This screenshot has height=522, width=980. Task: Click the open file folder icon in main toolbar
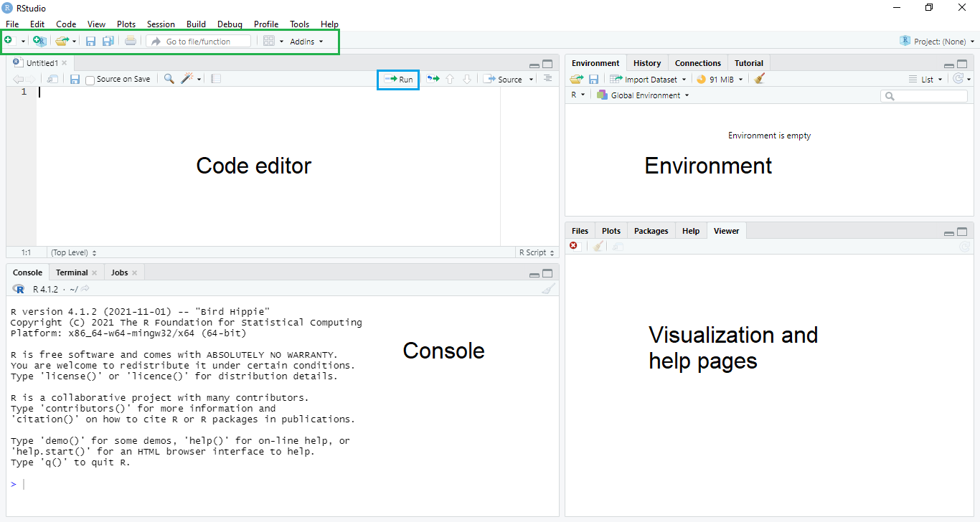coord(62,41)
